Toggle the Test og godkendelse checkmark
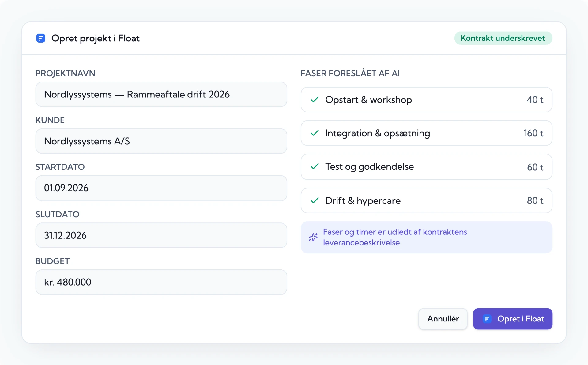This screenshot has width=588, height=365. coord(315,166)
